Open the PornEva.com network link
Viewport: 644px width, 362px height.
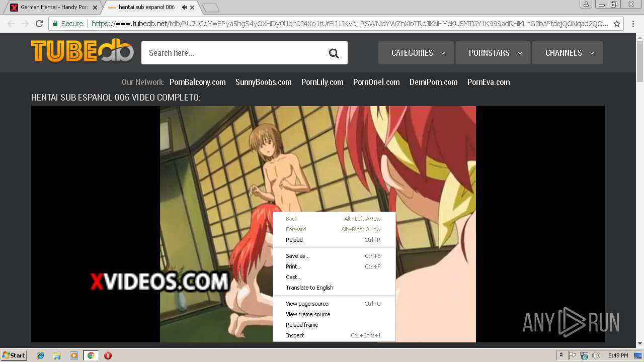(489, 82)
